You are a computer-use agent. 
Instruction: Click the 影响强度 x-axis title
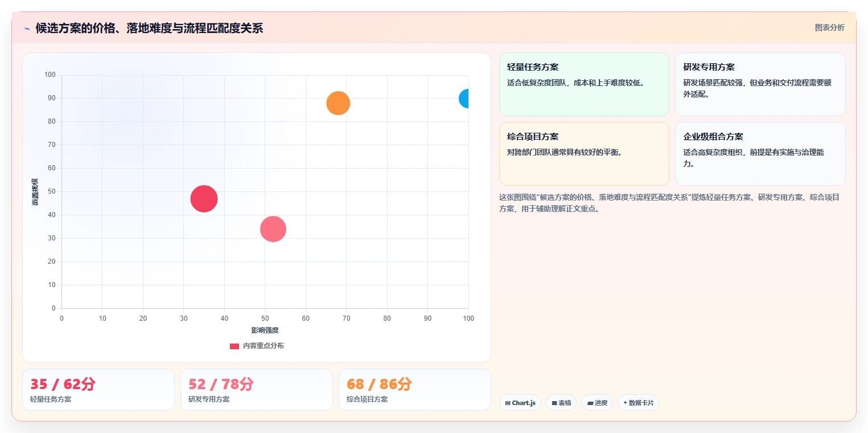[x=265, y=330]
